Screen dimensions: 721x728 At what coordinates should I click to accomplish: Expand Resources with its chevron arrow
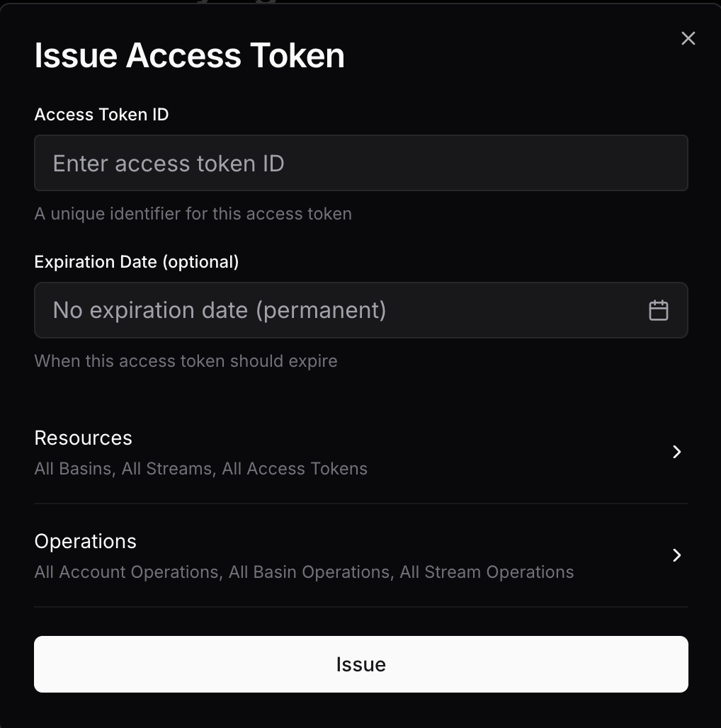point(676,452)
